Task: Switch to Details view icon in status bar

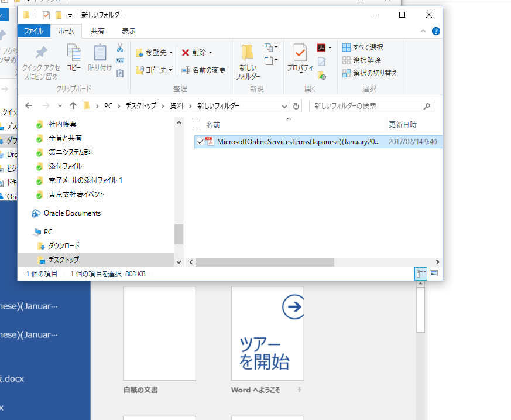Action: tap(421, 274)
